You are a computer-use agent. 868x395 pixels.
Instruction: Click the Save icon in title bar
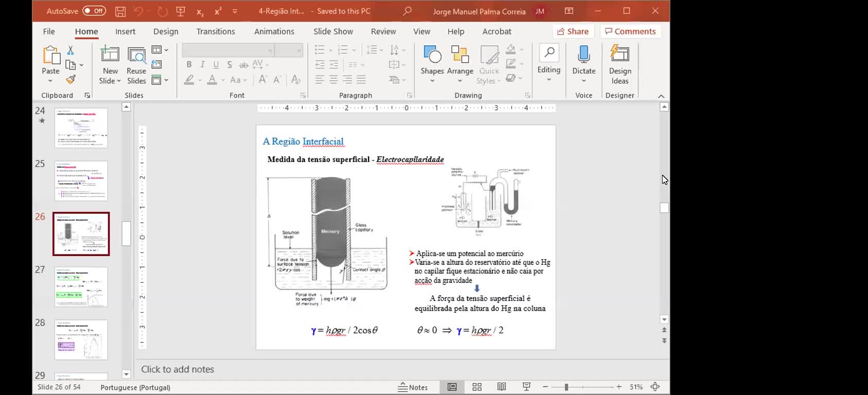pos(120,11)
